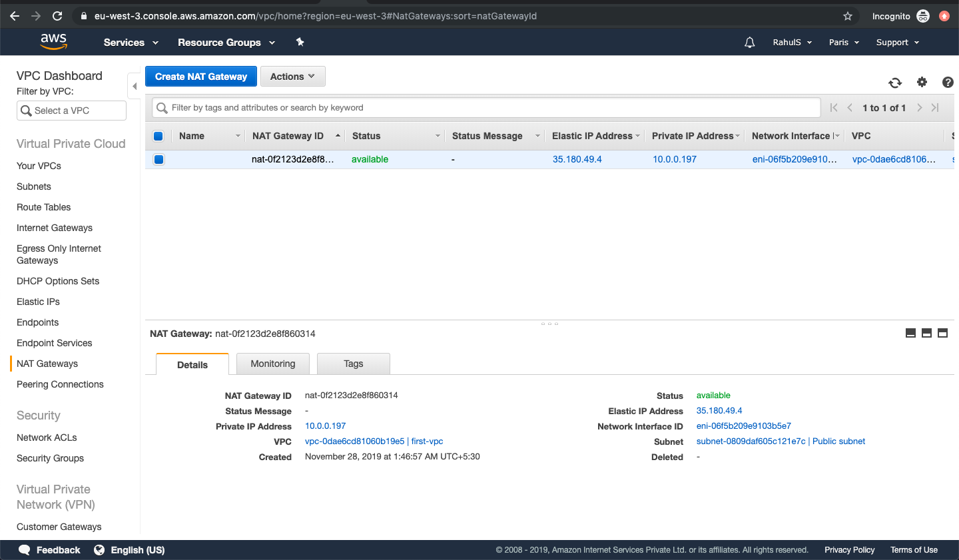Switch to the Monitoring tab
The width and height of the screenshot is (959, 560).
click(x=273, y=364)
